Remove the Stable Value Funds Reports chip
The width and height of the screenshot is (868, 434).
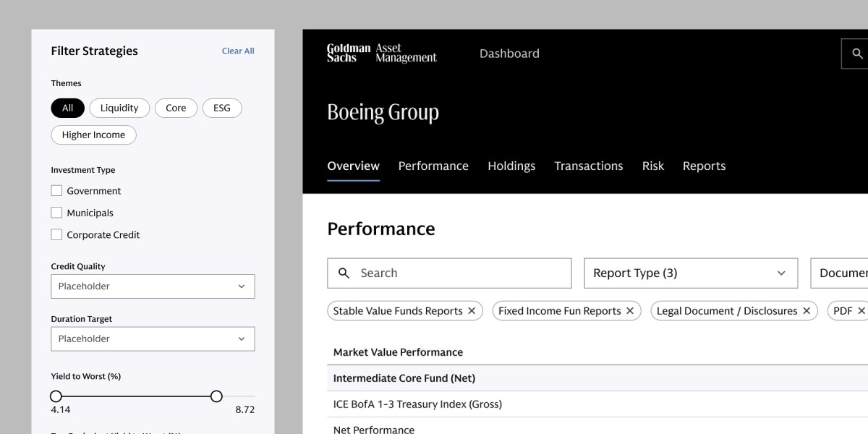point(472,311)
